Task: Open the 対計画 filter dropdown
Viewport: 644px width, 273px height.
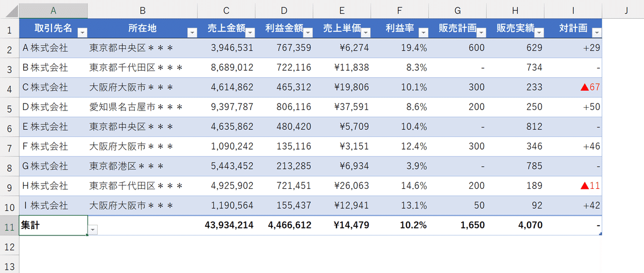Action: 596,33
